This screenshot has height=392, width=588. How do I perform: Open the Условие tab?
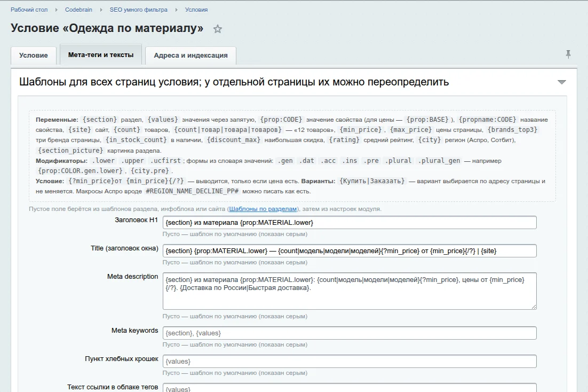click(34, 55)
